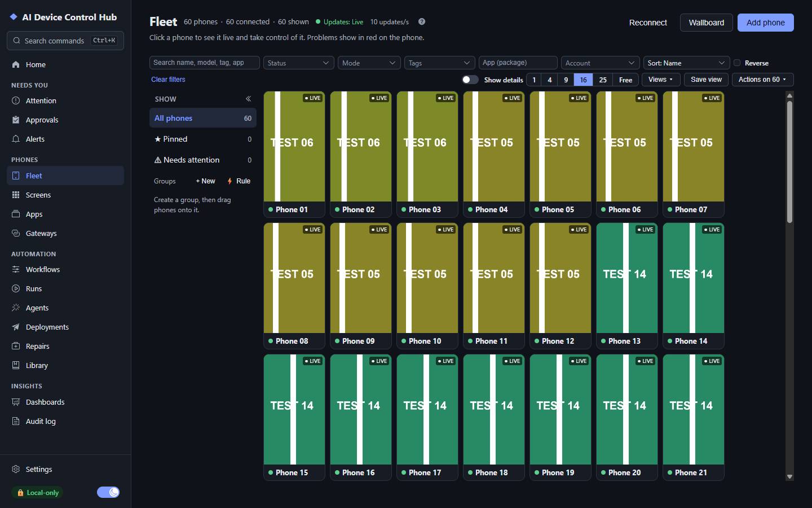Viewport: 812px width, 508px height.
Task: Click the Apps icon in sidebar
Action: click(x=16, y=214)
